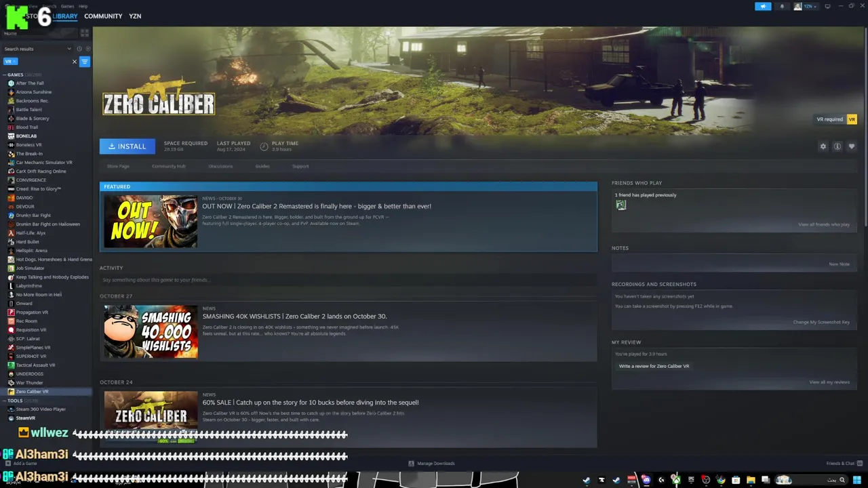This screenshot has height=488, width=868.
Task: Select Job Simulator in library
Action: 30,268
